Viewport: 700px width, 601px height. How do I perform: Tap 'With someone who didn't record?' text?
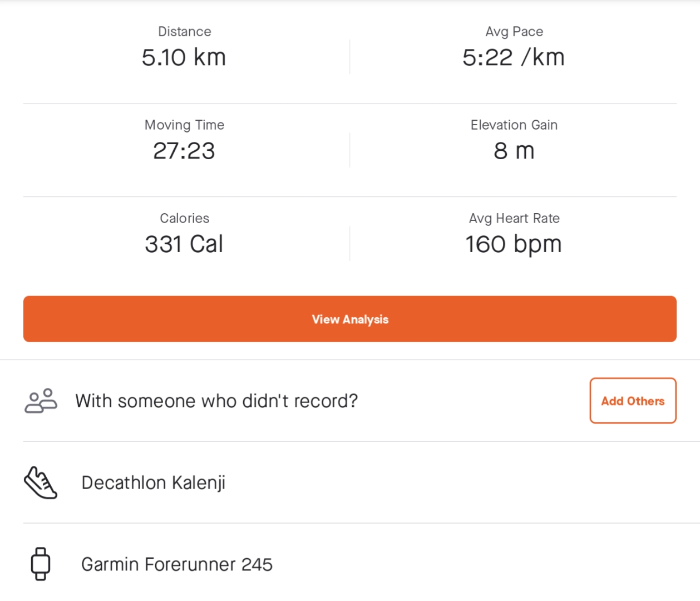(x=216, y=401)
